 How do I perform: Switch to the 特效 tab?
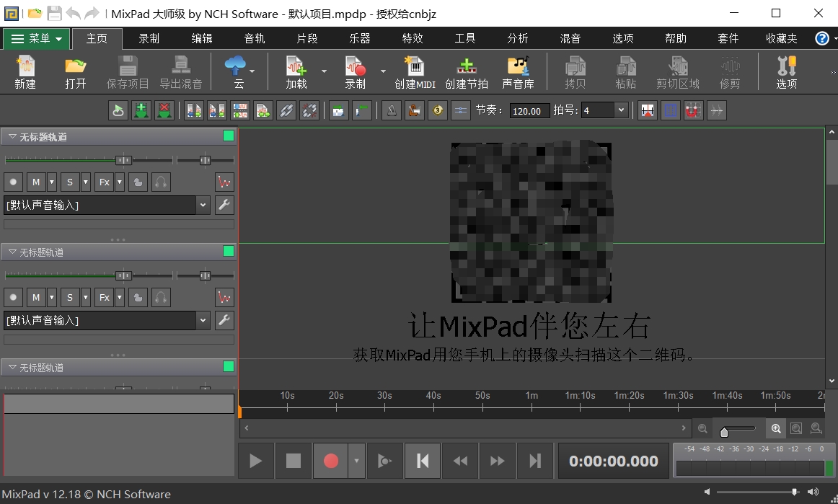coord(413,38)
